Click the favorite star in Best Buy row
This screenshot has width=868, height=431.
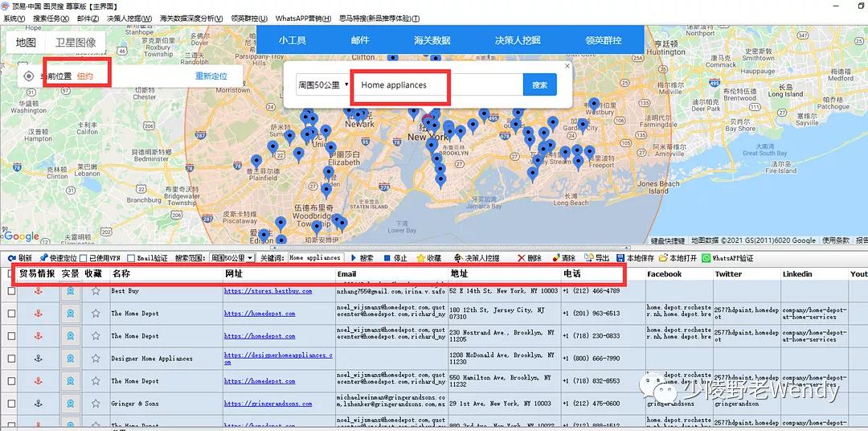(96, 291)
